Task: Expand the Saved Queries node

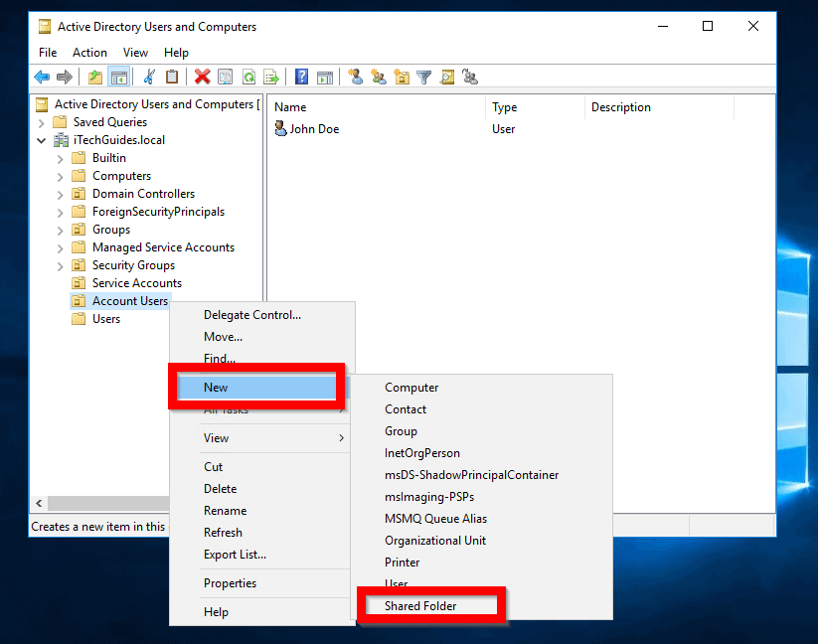Action: tap(41, 123)
